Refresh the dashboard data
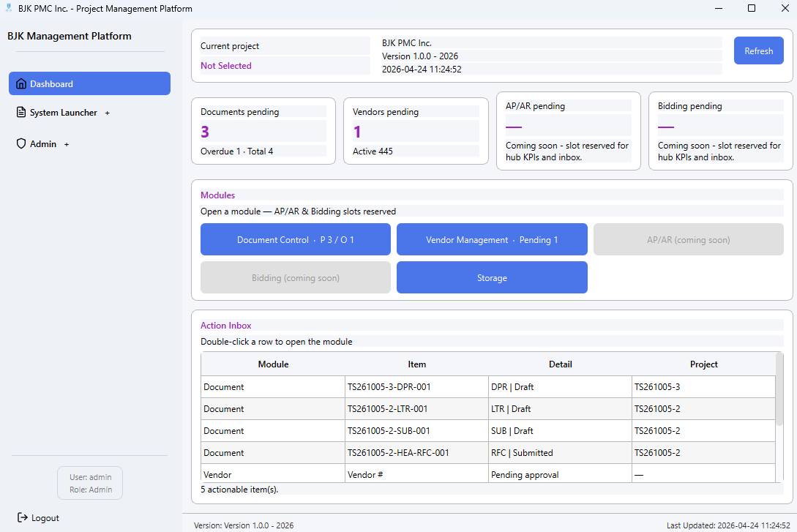Screen dimensions: 797x532 click(758, 50)
